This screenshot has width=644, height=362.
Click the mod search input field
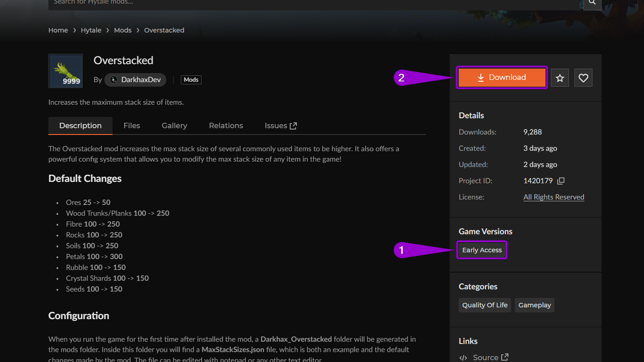pos(271,3)
